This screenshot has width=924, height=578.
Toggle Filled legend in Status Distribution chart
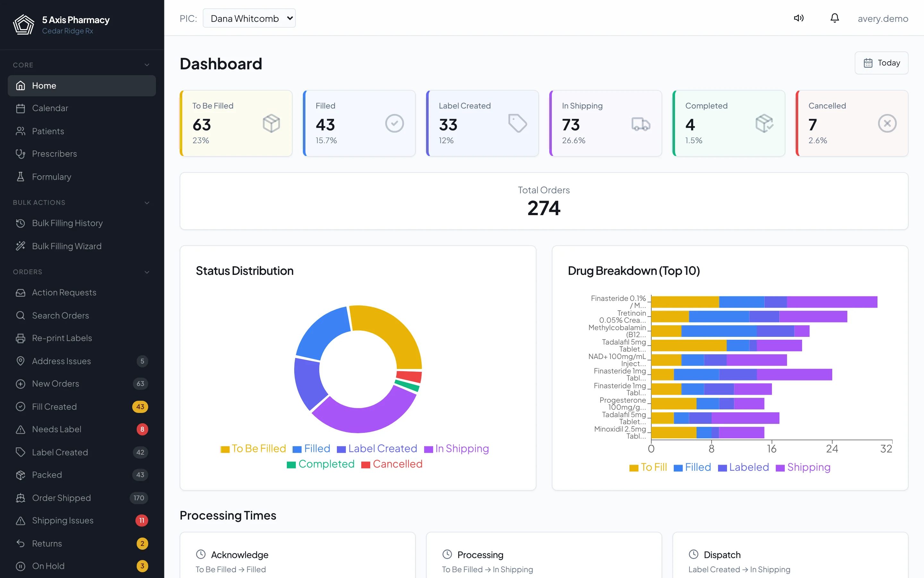tap(311, 448)
